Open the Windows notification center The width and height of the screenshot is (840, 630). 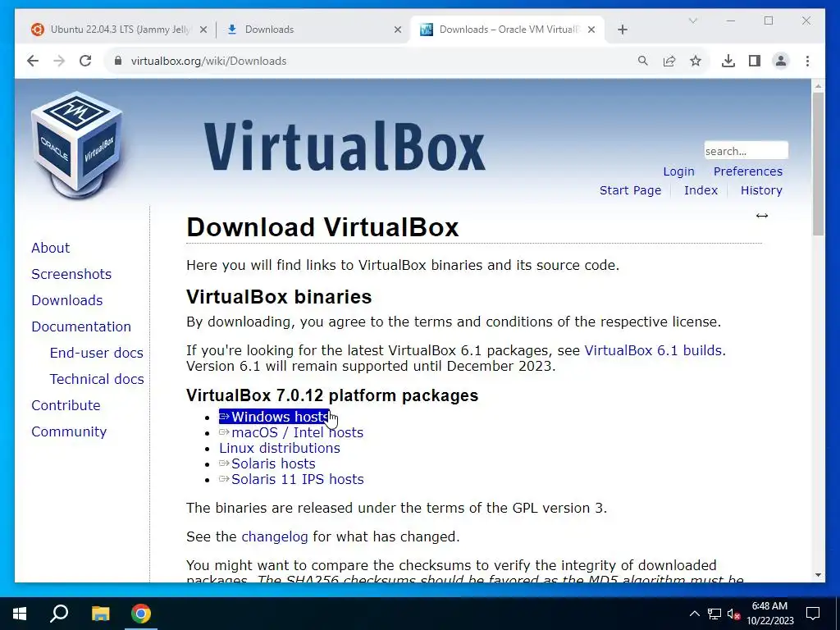point(813,614)
